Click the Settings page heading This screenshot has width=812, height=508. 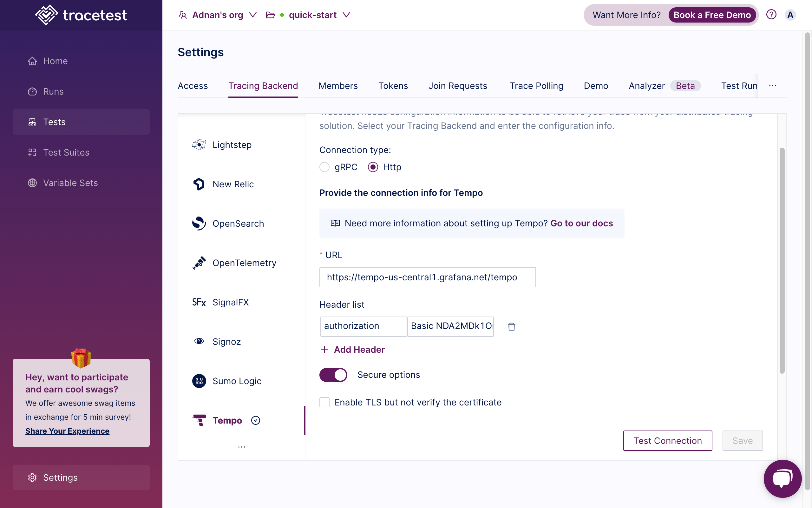click(200, 52)
